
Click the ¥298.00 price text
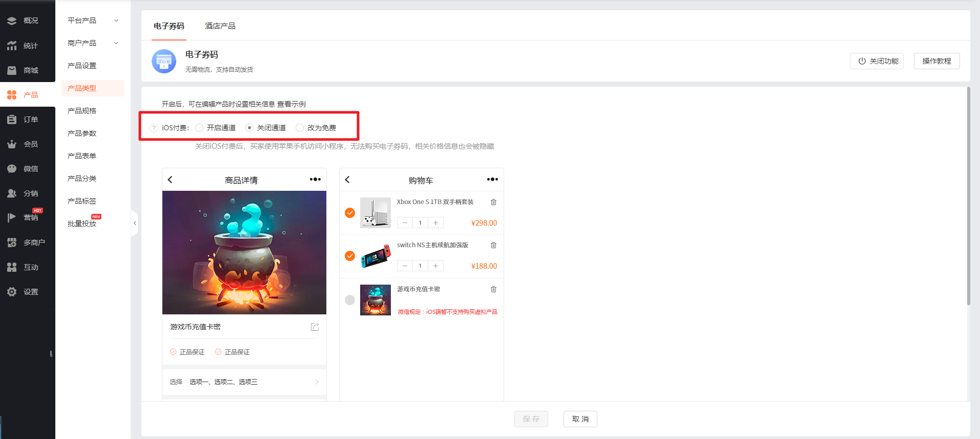click(484, 223)
